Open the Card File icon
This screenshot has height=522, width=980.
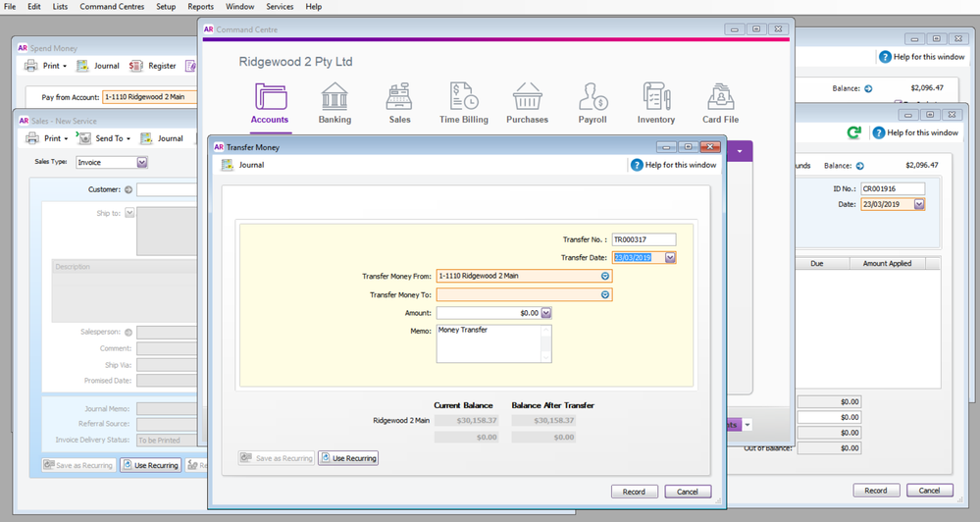pos(720,99)
